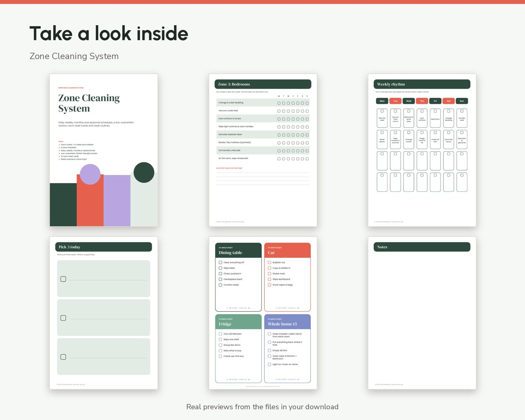
Task: Tick the 'Plan the week' box under Mon
Action: pos(382,111)
